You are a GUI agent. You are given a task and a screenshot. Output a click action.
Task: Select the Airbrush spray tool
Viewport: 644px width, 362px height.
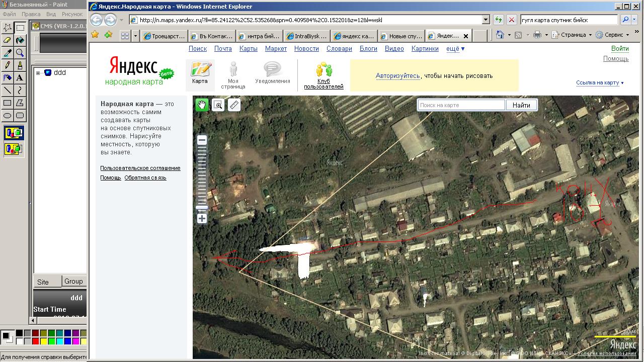click(x=8, y=78)
